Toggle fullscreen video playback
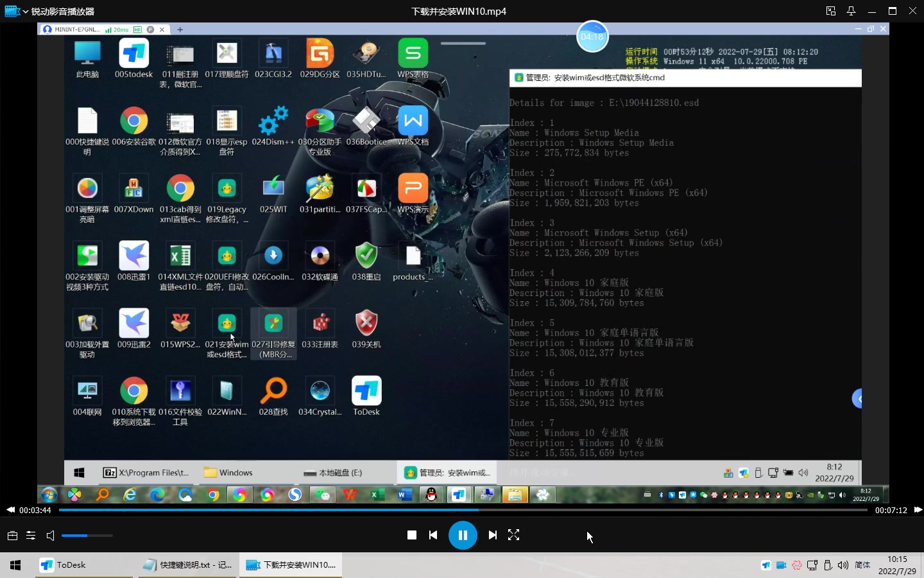 click(x=513, y=534)
